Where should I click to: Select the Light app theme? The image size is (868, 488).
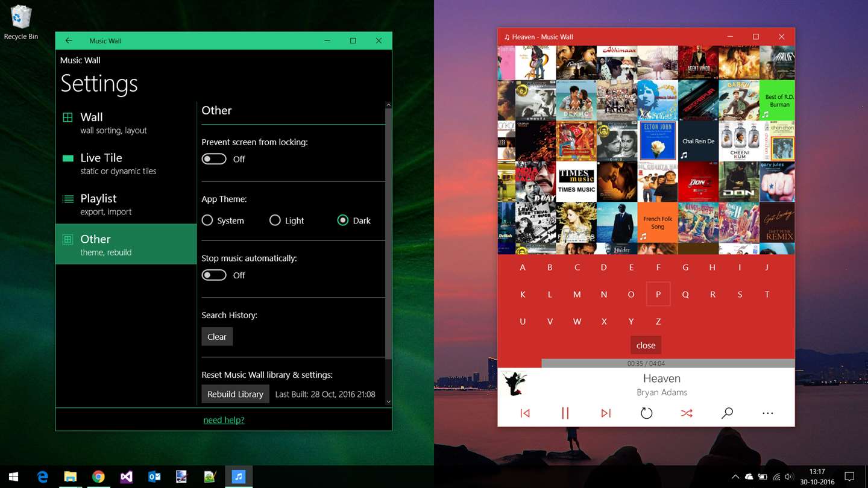(287, 221)
